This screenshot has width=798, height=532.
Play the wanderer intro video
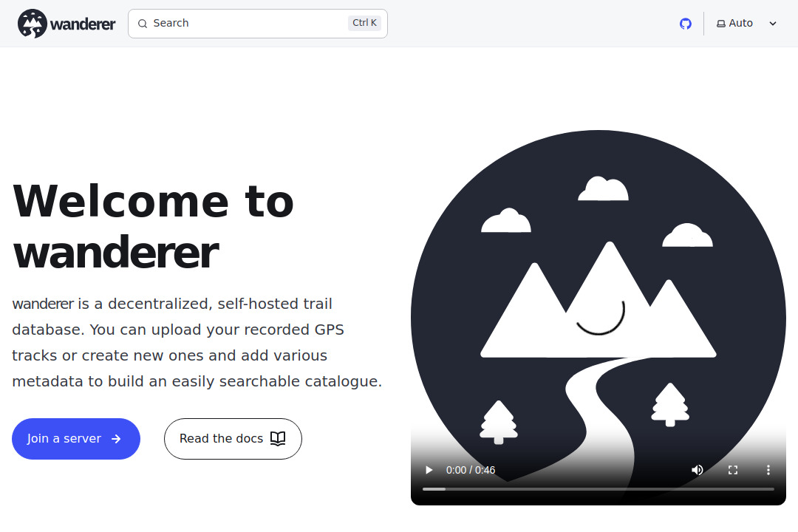(429, 470)
